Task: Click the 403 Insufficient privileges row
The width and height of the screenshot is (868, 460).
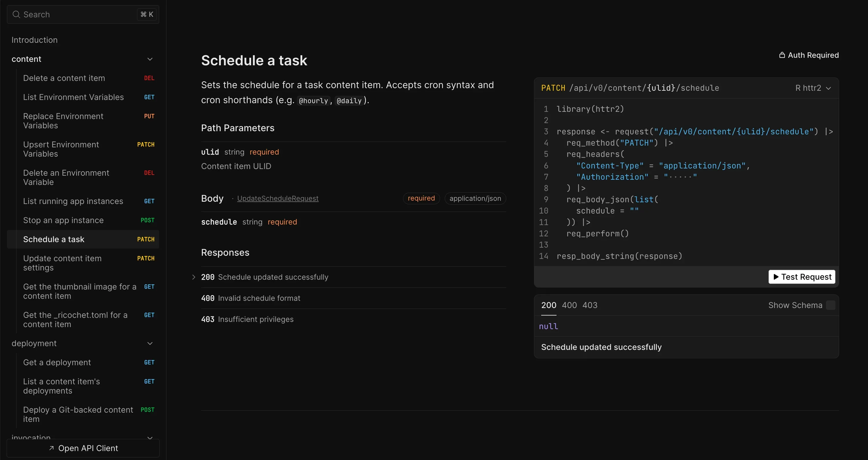Action: [353, 319]
